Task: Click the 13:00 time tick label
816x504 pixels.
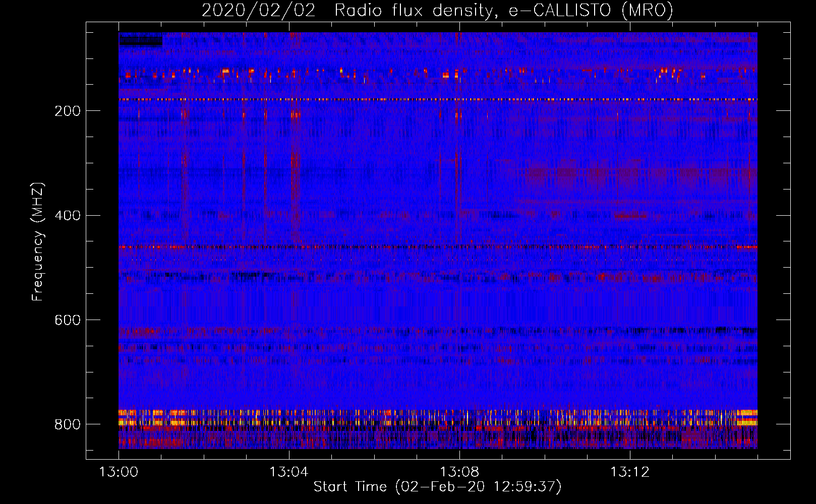Action: tap(119, 472)
